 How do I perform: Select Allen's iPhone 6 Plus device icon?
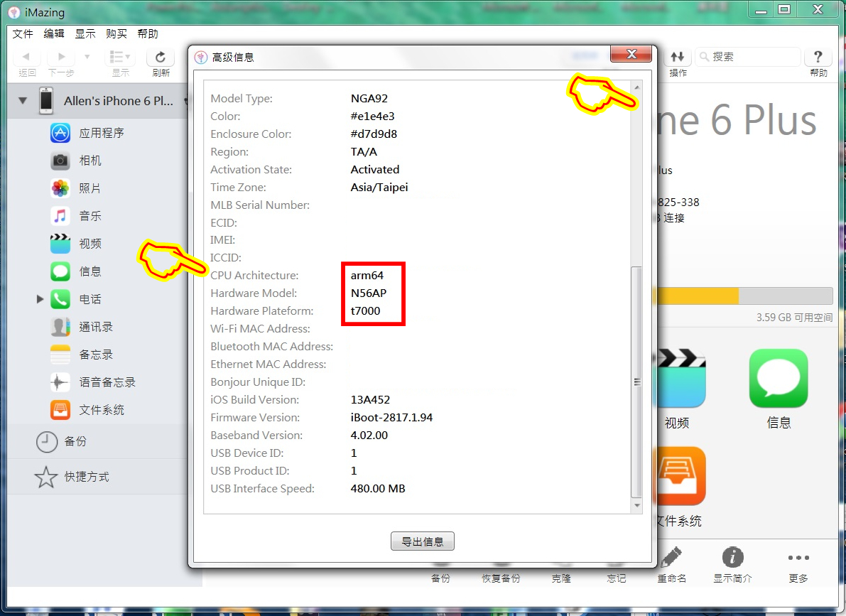[x=46, y=101]
